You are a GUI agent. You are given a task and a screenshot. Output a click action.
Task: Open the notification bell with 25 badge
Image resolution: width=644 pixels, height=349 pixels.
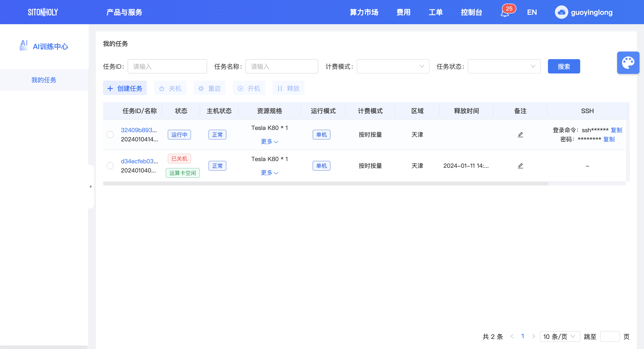[505, 13]
